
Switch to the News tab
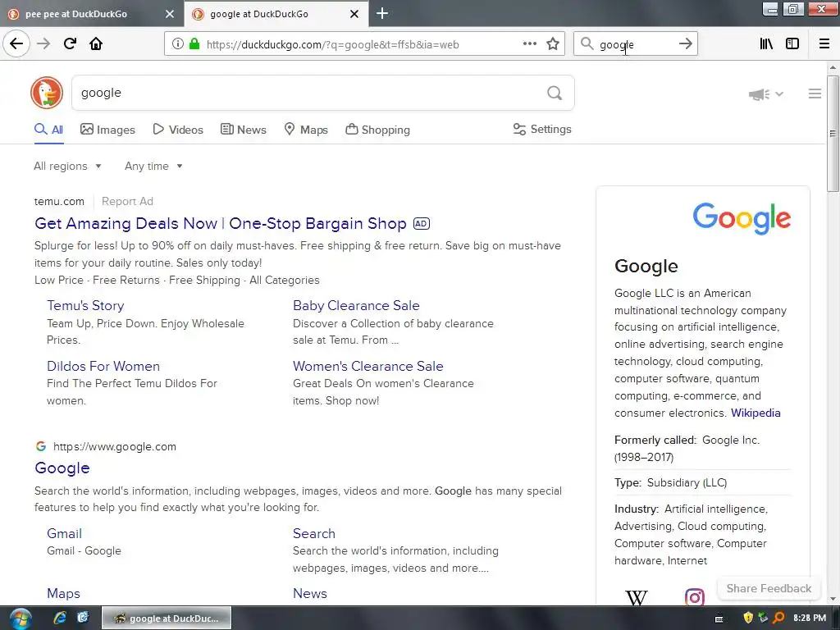point(244,130)
